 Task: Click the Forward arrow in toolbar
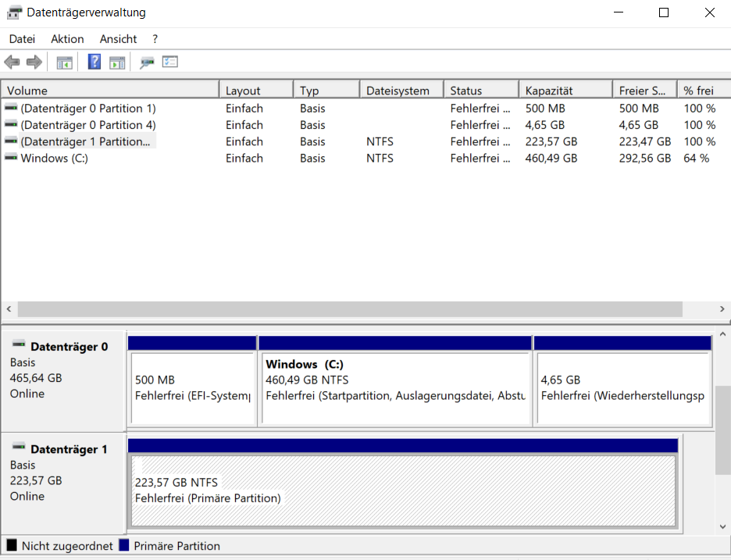(x=34, y=62)
